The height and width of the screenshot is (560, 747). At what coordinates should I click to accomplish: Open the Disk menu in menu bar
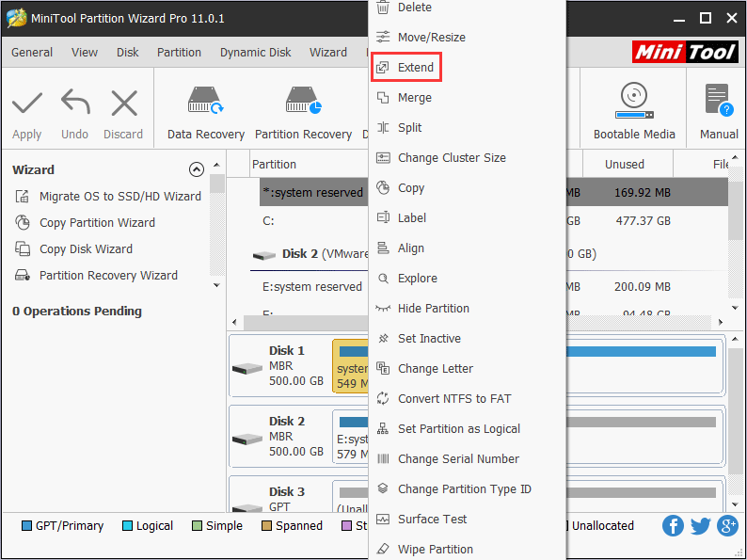[x=127, y=53]
